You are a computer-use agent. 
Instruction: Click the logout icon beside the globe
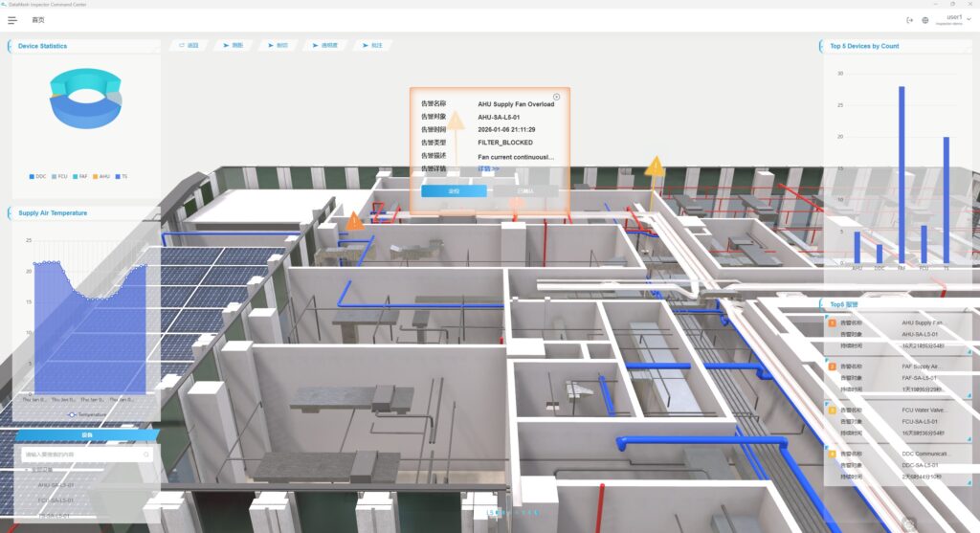pyautogui.click(x=909, y=20)
